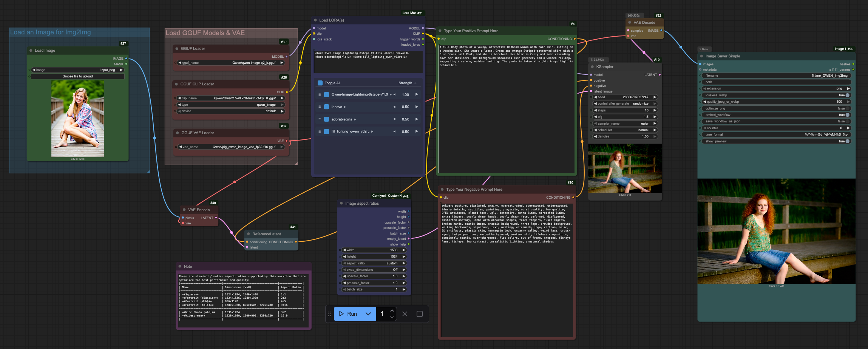This screenshot has height=349, width=868.
Task: Click the uploaded image thumbnail in Load Image
Action: click(x=77, y=119)
